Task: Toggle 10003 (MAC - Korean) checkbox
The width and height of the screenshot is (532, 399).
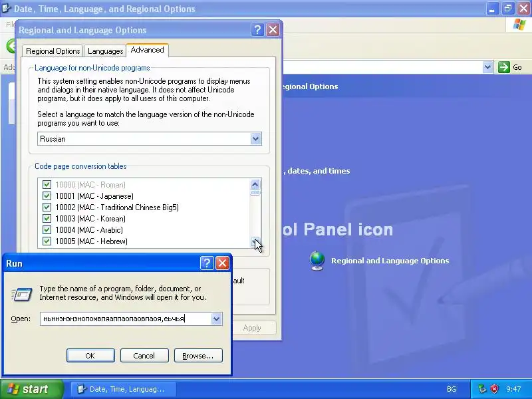Action: tap(47, 219)
